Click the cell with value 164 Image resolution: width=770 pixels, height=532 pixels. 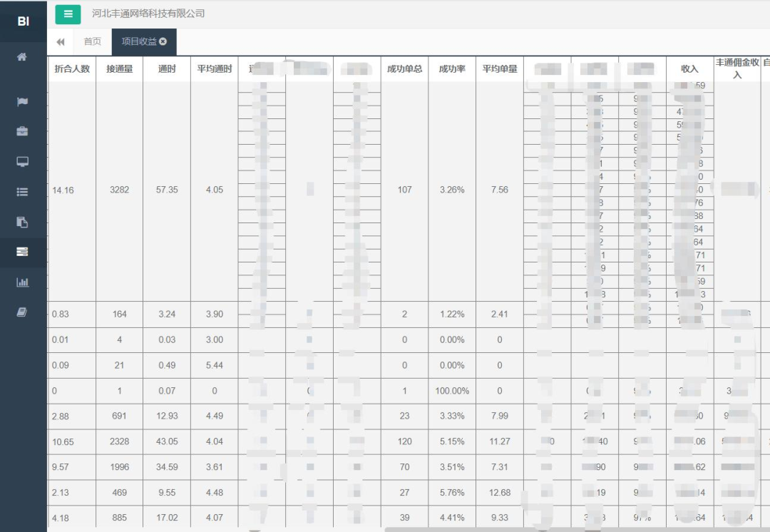pyautogui.click(x=119, y=314)
